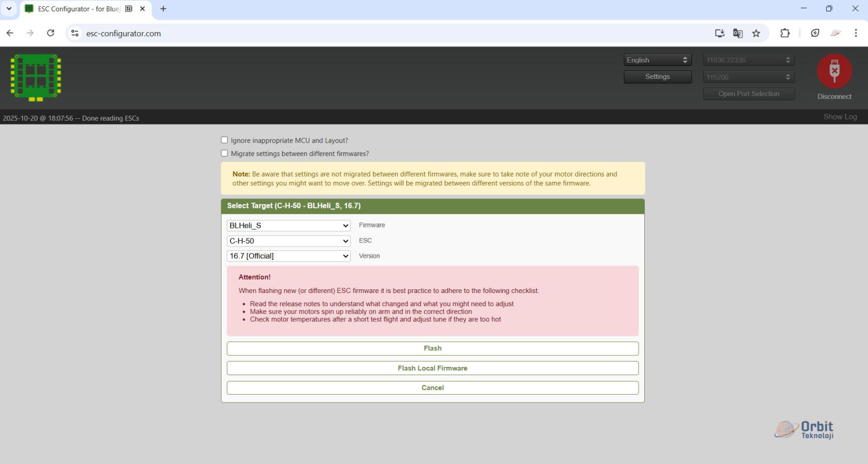The width and height of the screenshot is (868, 464).
Task: Click the red USB Disconnect icon
Action: pos(834,71)
